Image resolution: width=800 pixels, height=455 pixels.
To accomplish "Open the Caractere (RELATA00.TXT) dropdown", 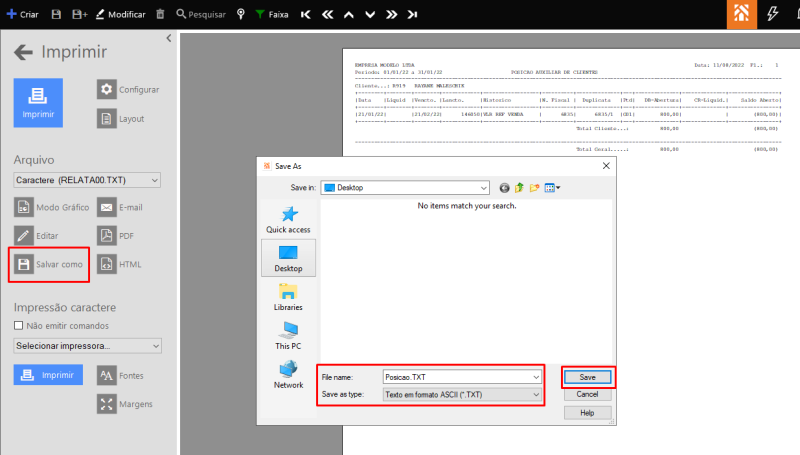I will coord(87,180).
